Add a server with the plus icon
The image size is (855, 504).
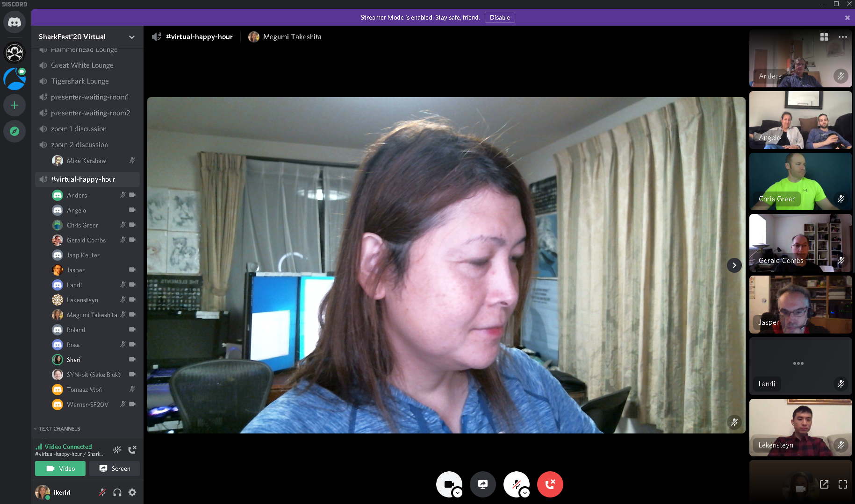pos(14,105)
